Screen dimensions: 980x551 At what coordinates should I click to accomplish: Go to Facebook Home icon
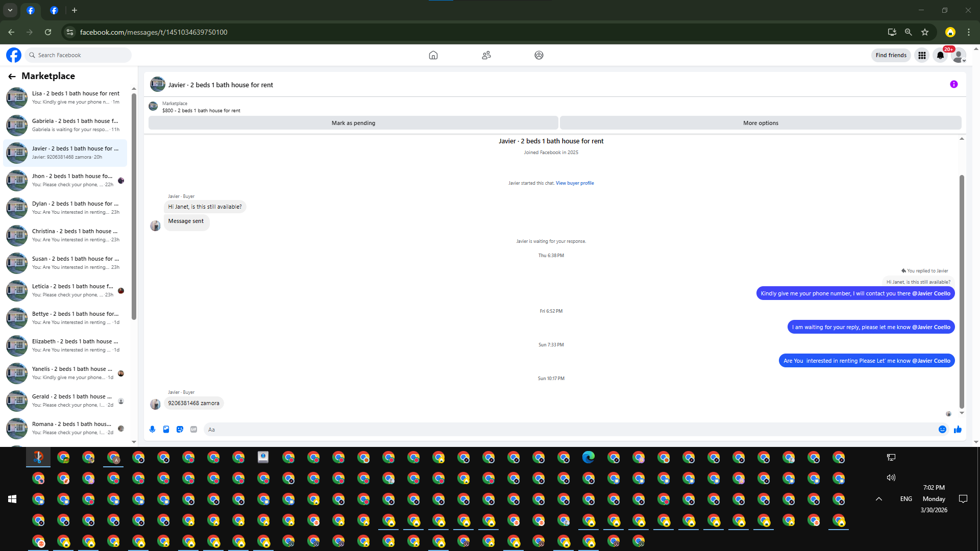[x=433, y=55]
